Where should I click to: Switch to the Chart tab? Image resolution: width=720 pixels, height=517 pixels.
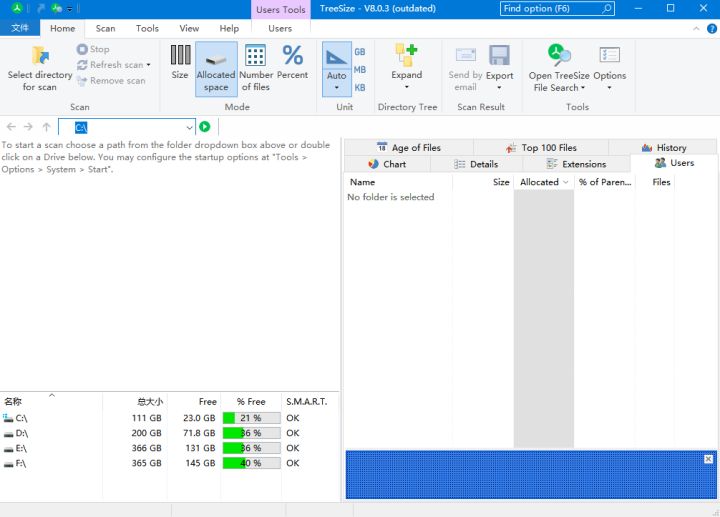point(387,164)
